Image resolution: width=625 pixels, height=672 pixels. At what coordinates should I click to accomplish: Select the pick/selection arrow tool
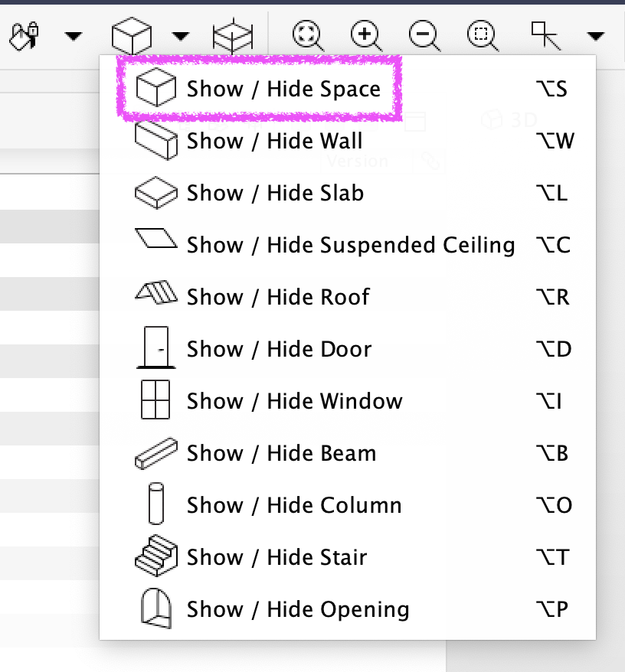click(545, 35)
